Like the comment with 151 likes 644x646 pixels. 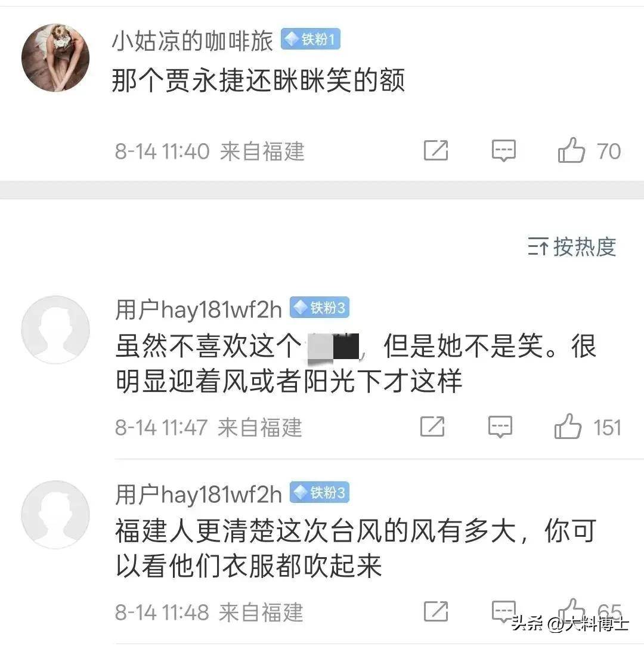pyautogui.click(x=568, y=426)
